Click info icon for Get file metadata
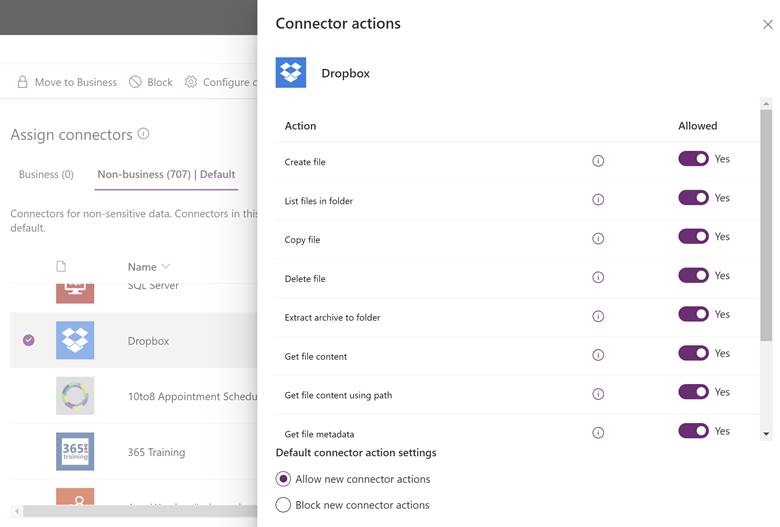This screenshot has width=780, height=527. click(598, 433)
